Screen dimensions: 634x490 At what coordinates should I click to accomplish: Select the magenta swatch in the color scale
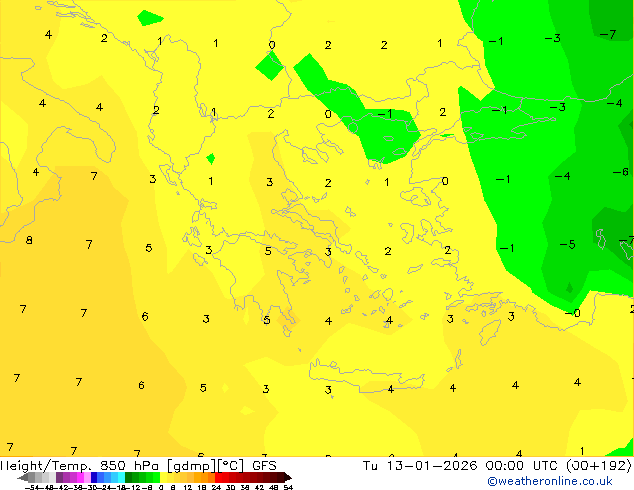coord(80,477)
